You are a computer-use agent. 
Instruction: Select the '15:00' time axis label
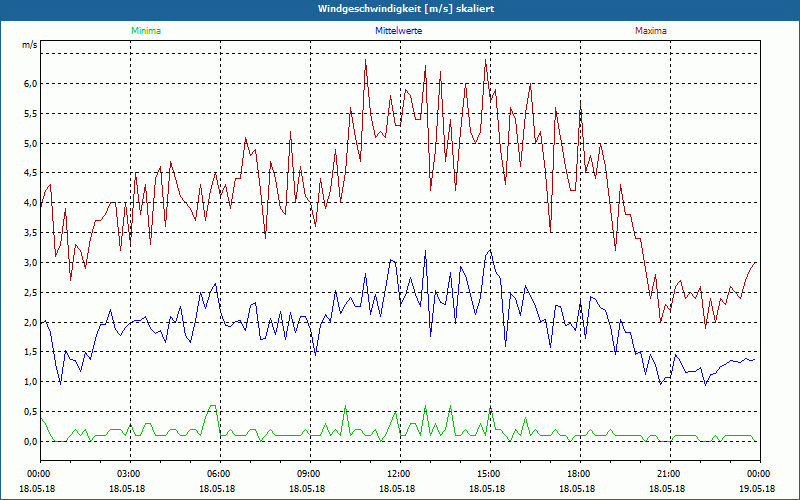pos(490,474)
